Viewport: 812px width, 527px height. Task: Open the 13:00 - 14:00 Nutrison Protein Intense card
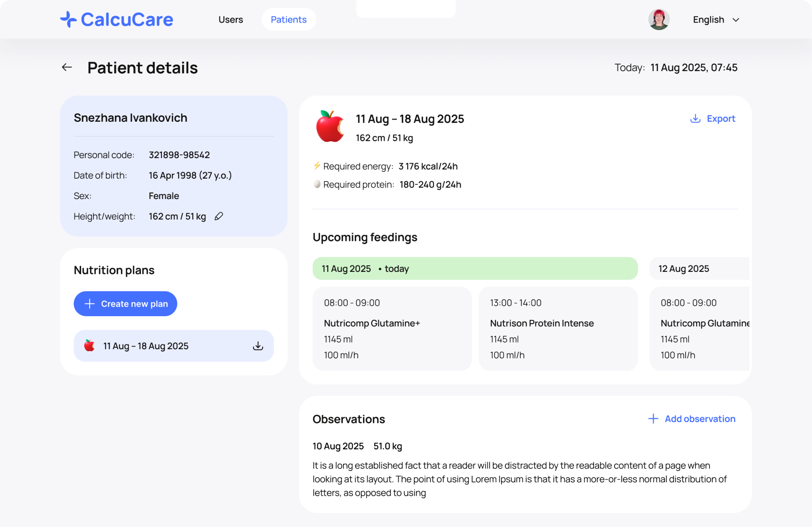pyautogui.click(x=558, y=328)
